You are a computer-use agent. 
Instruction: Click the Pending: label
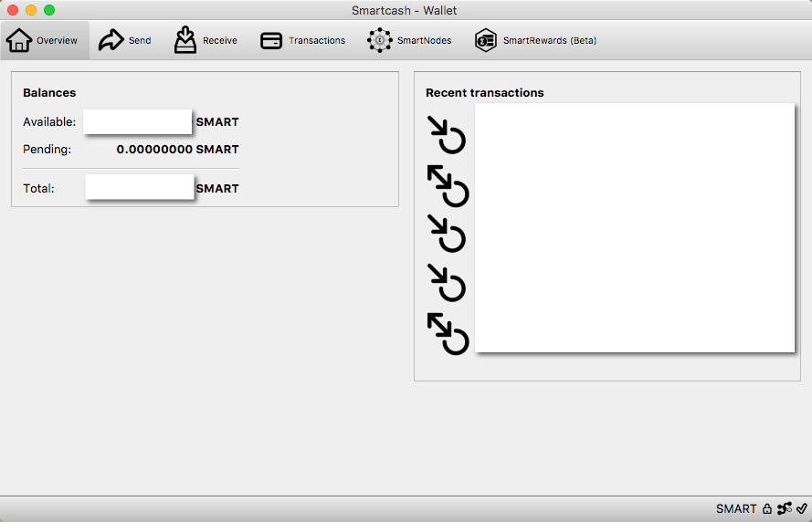(x=47, y=150)
